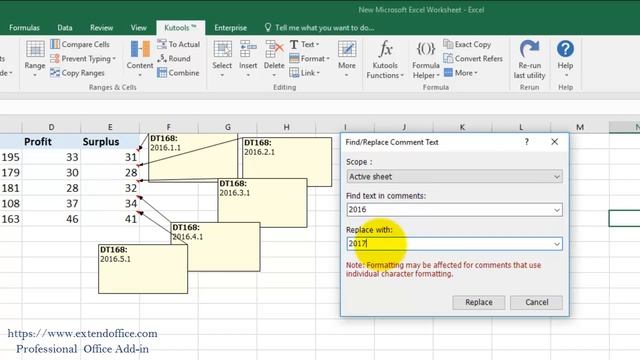The image size is (640, 360).
Task: Select Profit cell with value 46
Action: pos(51,219)
